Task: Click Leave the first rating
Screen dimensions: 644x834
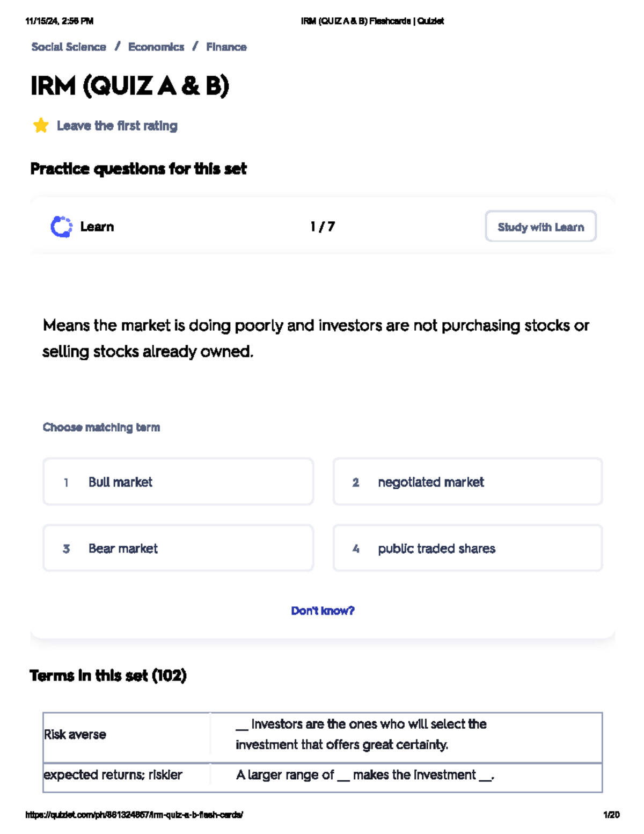Action: (117, 126)
